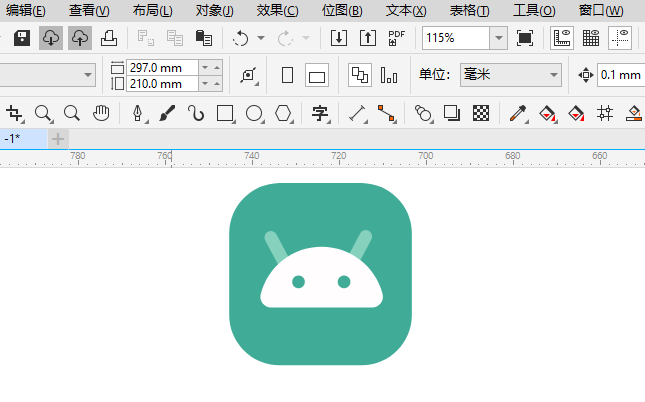This screenshot has width=645, height=402.
Task: Click the page size auto-fit icon
Action: [x=249, y=75]
